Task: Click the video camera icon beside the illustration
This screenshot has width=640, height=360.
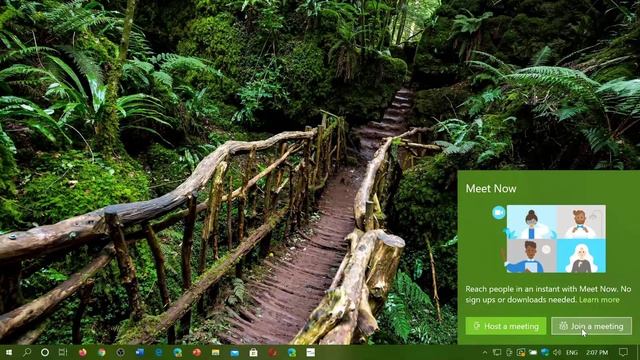Action: [498, 212]
